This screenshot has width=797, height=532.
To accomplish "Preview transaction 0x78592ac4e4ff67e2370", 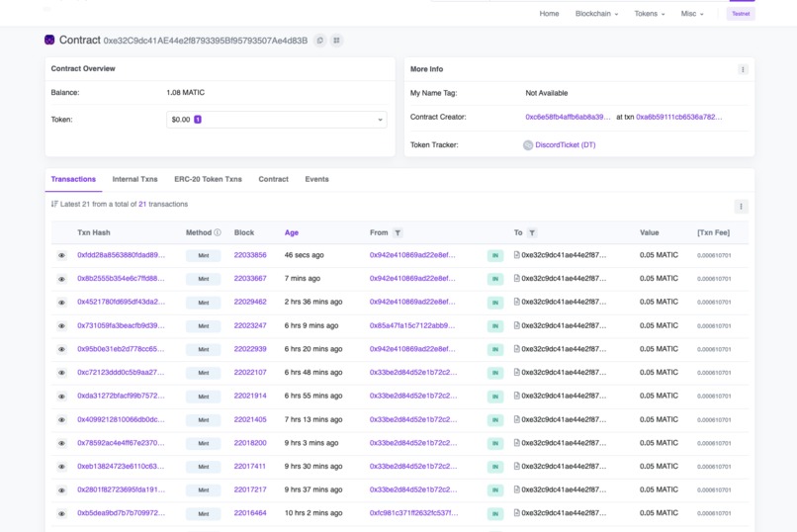I will click(x=61, y=443).
